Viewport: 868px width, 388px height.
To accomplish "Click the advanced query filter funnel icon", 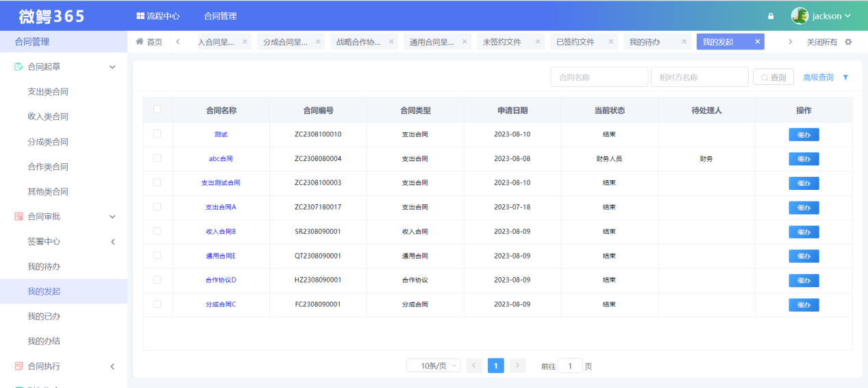I will tap(845, 77).
